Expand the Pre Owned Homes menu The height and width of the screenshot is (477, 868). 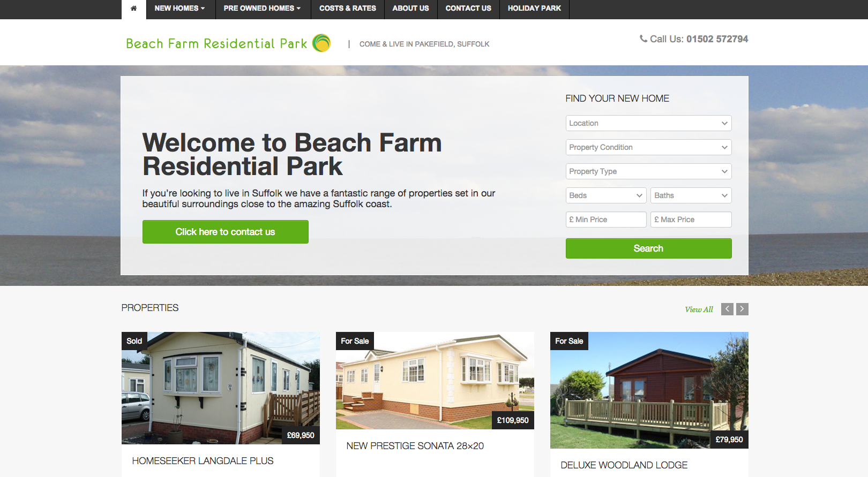click(x=263, y=9)
